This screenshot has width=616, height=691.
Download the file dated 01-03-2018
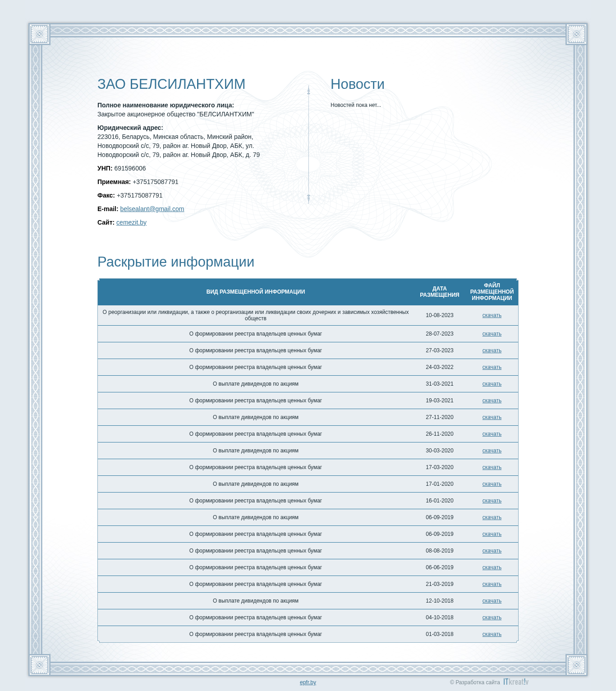tap(492, 634)
